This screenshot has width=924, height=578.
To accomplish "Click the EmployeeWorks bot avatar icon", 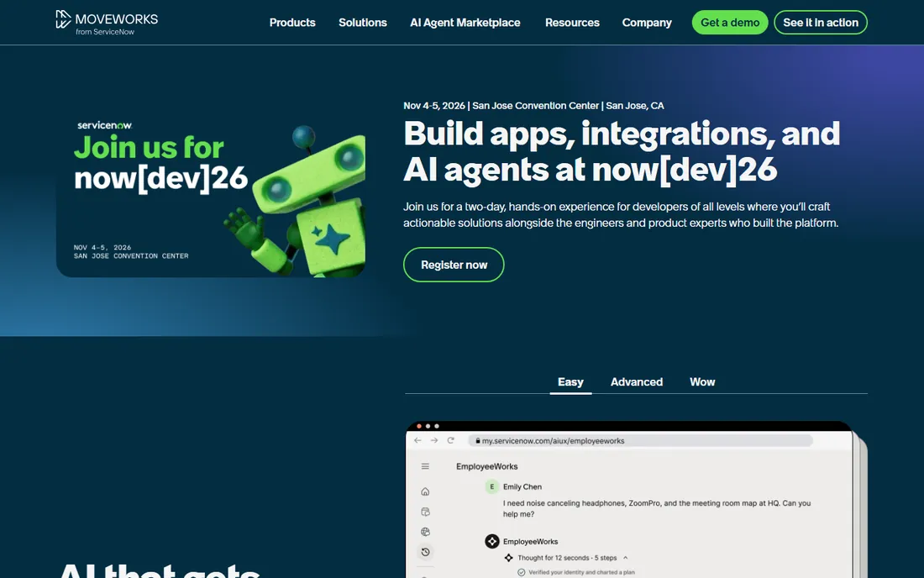I will pos(492,541).
